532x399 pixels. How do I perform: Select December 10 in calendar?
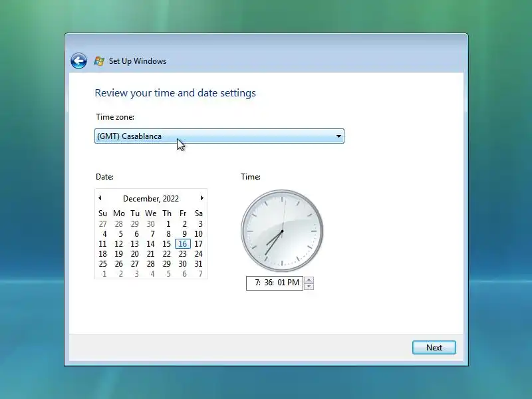click(x=198, y=234)
